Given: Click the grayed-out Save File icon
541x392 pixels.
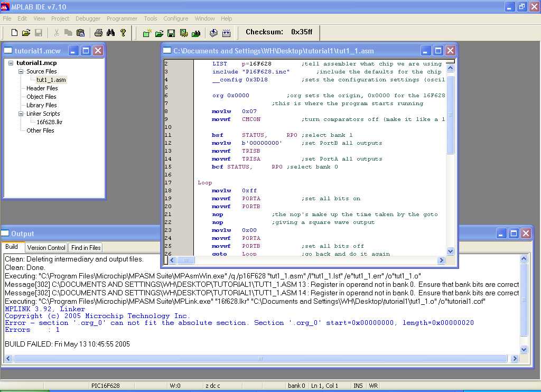Looking at the screenshot, I should [x=38, y=33].
